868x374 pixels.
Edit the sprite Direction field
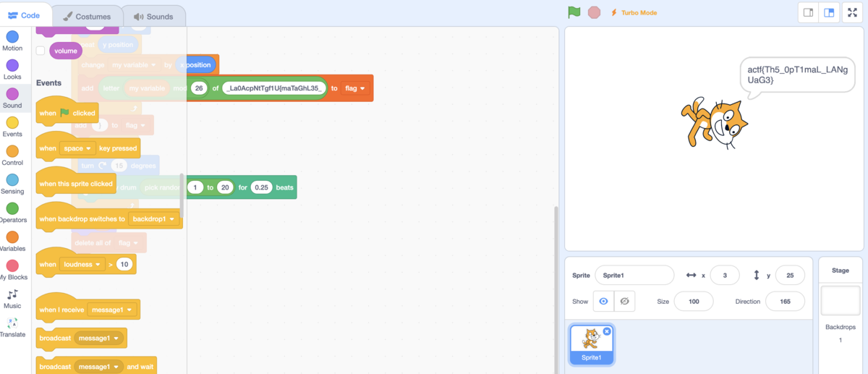(x=785, y=301)
